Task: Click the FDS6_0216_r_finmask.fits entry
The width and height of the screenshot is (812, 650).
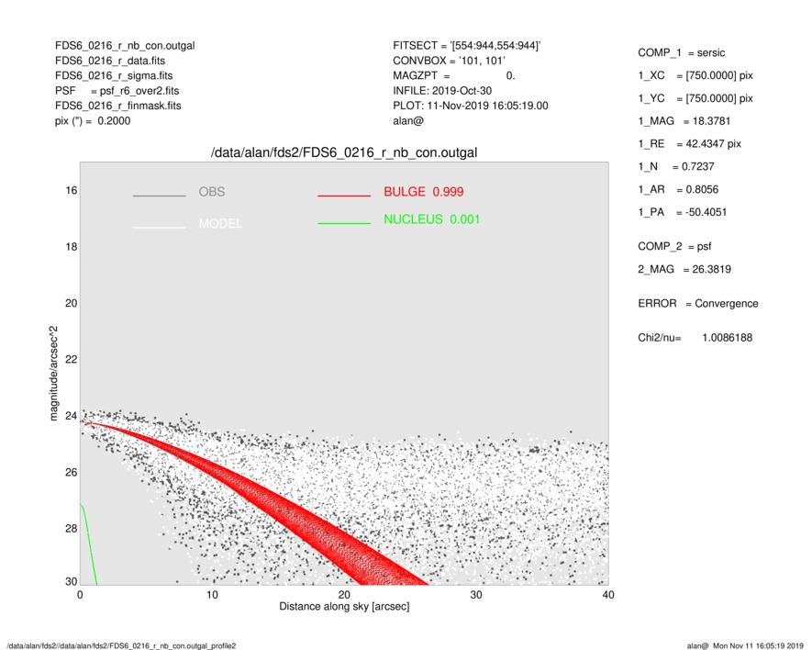Action: pyautogui.click(x=118, y=106)
